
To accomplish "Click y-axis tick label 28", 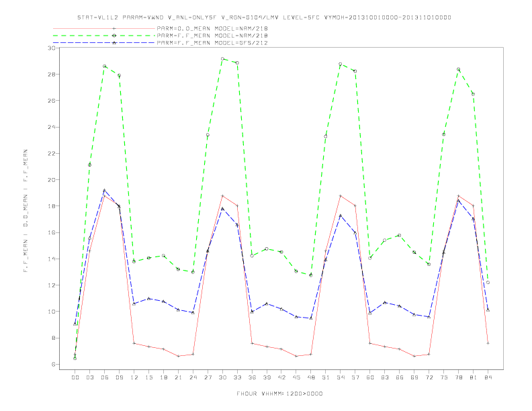I will (x=52, y=75).
